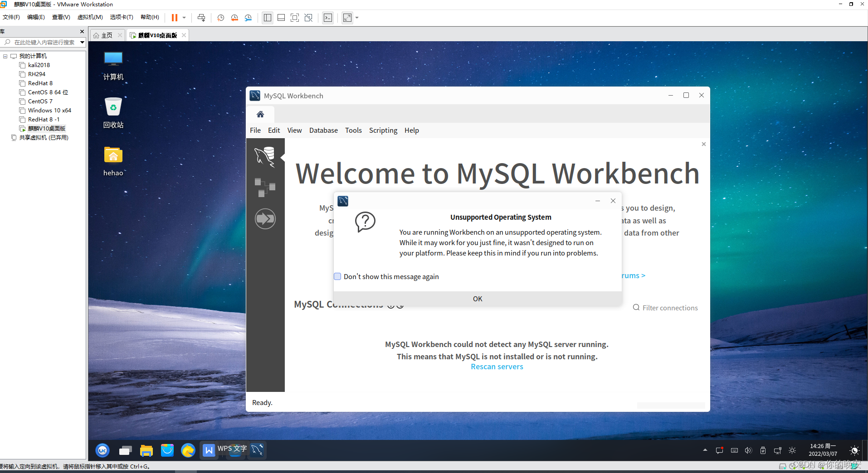The width and height of the screenshot is (868, 473).
Task: Open the software store icon in taskbar
Action: pyautogui.click(x=167, y=450)
